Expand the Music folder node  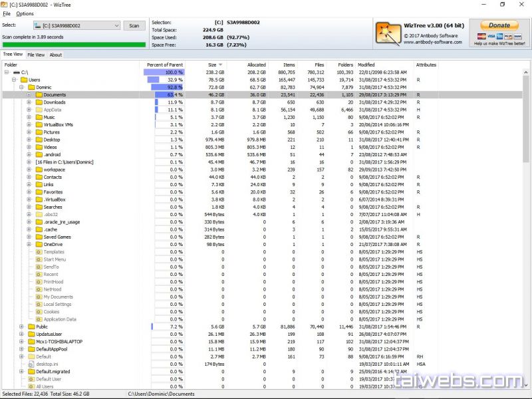coord(29,117)
